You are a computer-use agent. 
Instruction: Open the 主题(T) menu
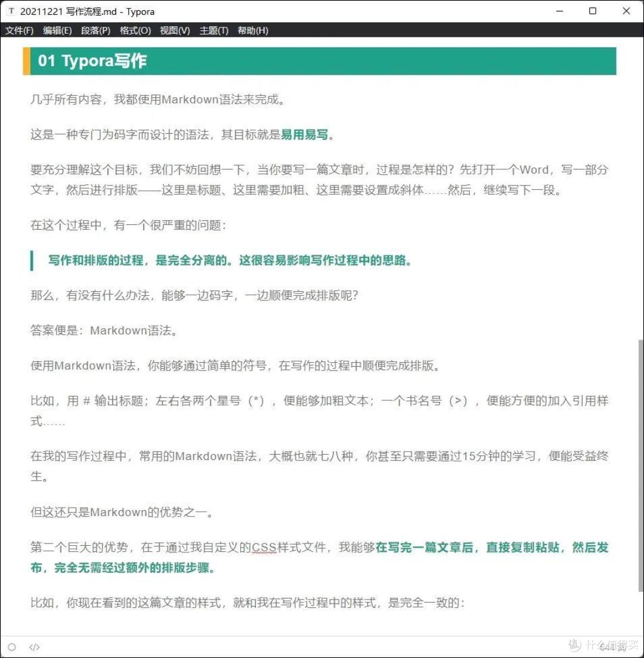(214, 30)
